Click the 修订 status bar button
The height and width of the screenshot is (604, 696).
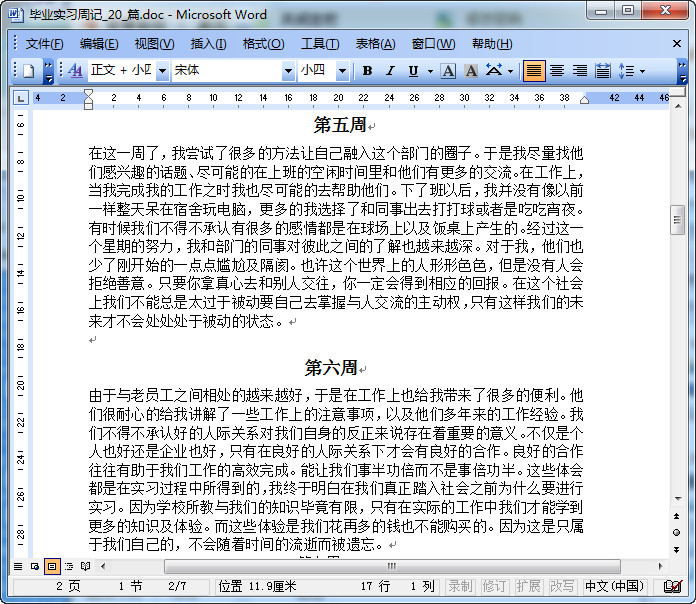pyautogui.click(x=494, y=586)
